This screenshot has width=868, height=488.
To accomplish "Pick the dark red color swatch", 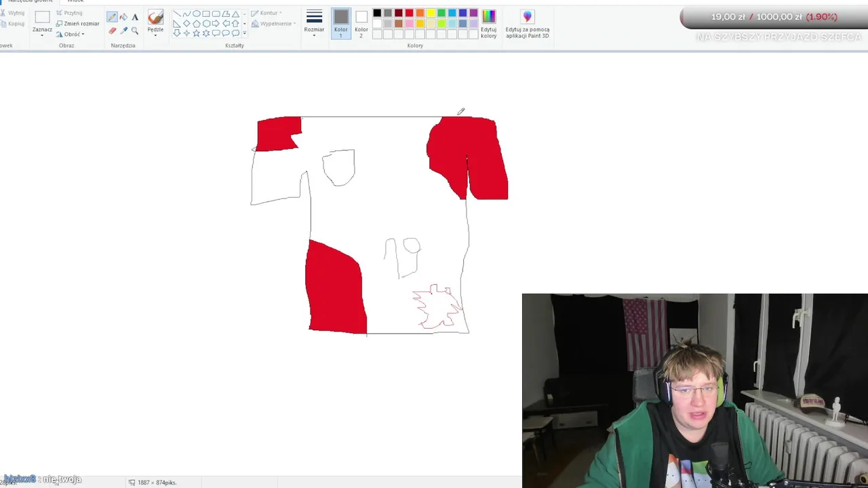I will click(x=399, y=13).
